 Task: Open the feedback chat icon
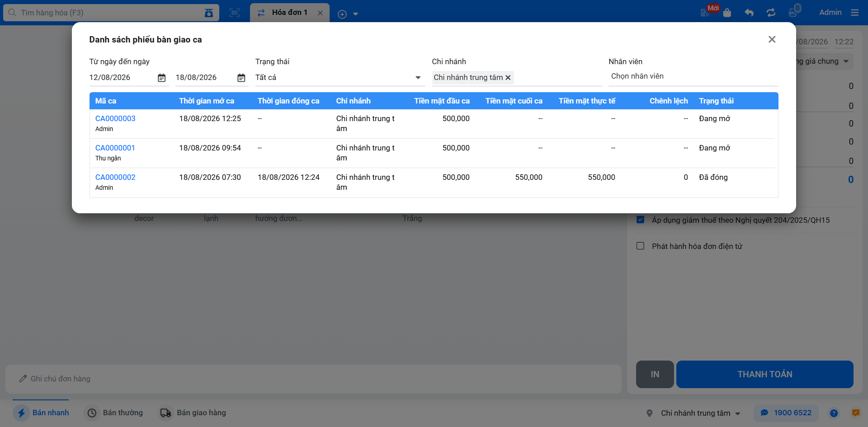tap(855, 413)
